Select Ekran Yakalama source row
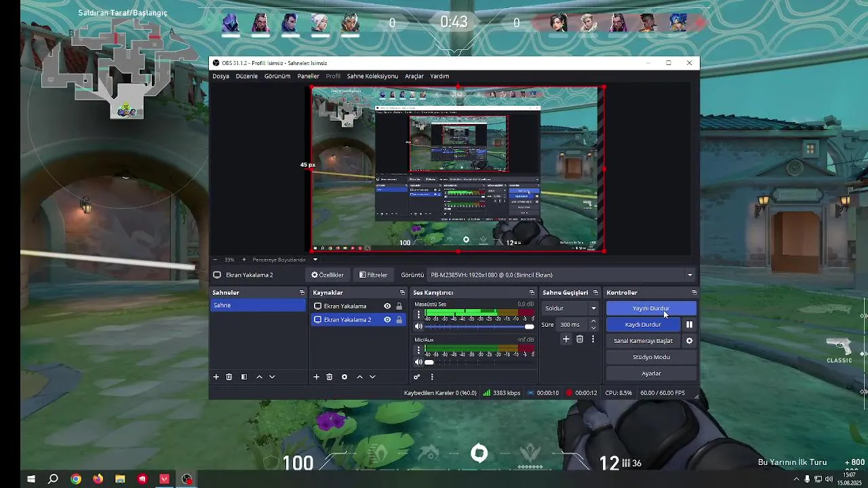This screenshot has width=868, height=488. [357, 306]
